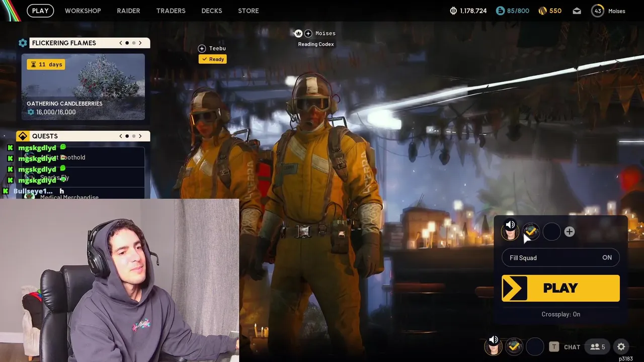Open settings gear in bottom right
The image size is (644, 362).
(621, 346)
